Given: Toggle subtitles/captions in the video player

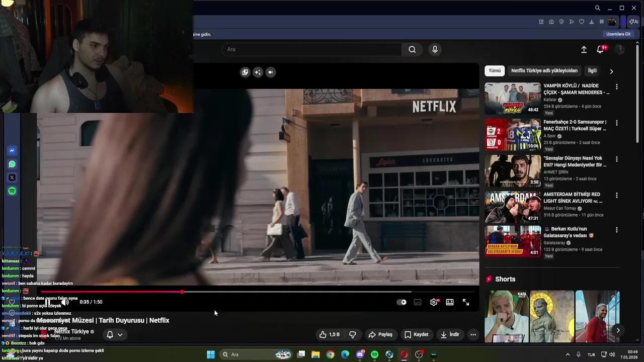Looking at the screenshot, I should pyautogui.click(x=418, y=302).
